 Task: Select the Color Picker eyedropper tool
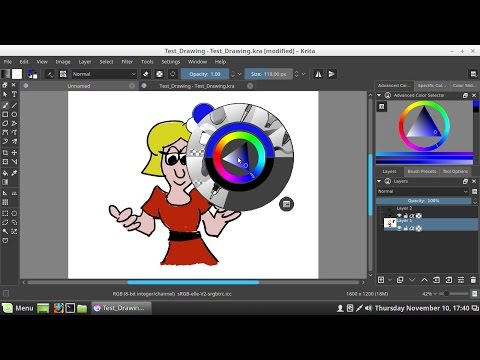(x=14, y=173)
